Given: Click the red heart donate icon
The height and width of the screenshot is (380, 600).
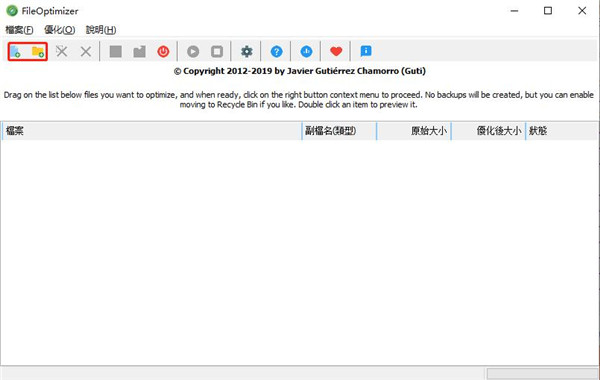Looking at the screenshot, I should point(336,51).
